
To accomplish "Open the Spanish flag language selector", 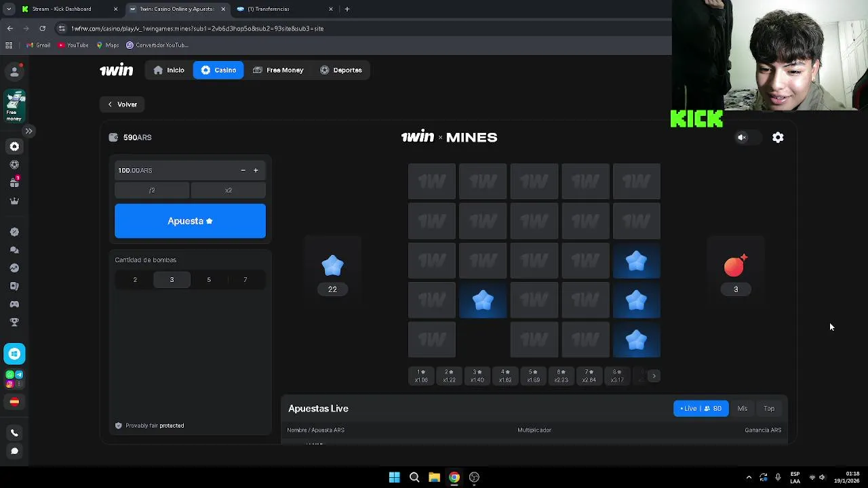I will pyautogui.click(x=14, y=402).
